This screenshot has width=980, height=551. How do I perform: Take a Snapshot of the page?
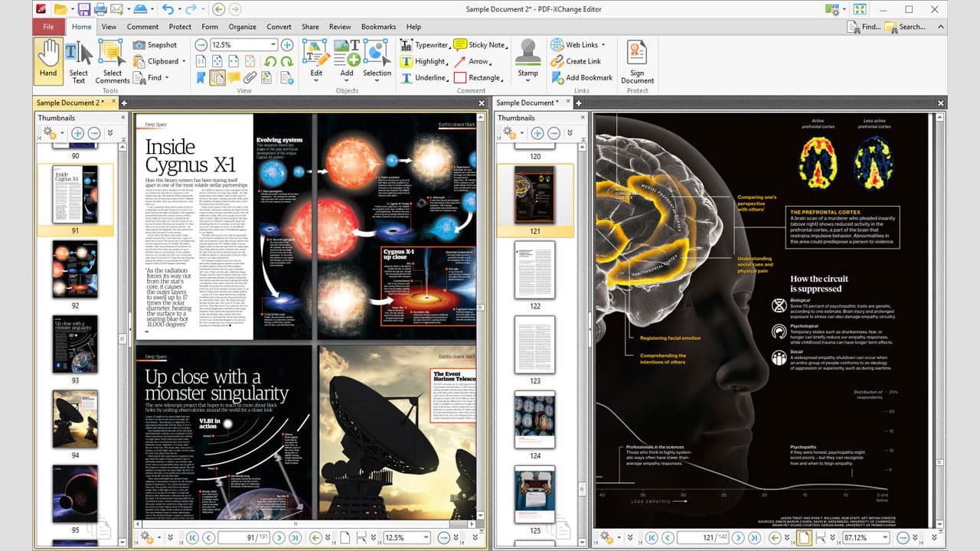158,44
